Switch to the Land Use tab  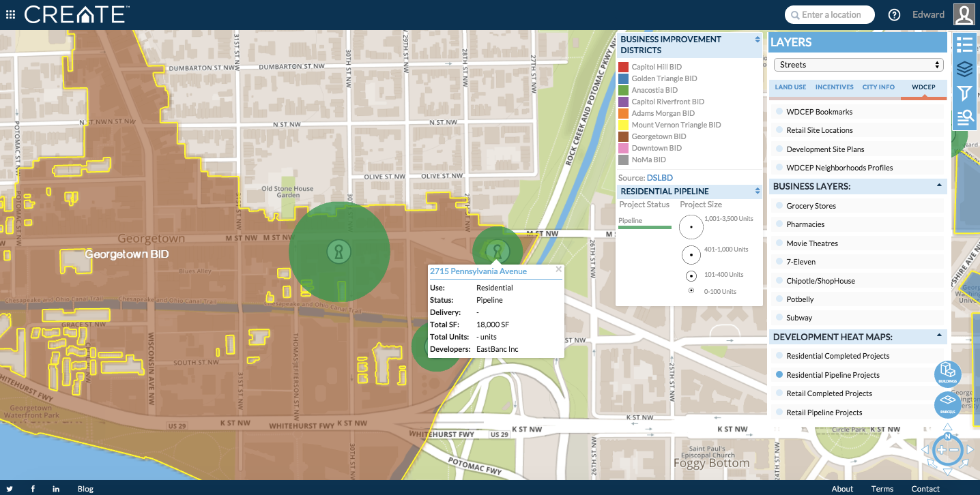790,87
